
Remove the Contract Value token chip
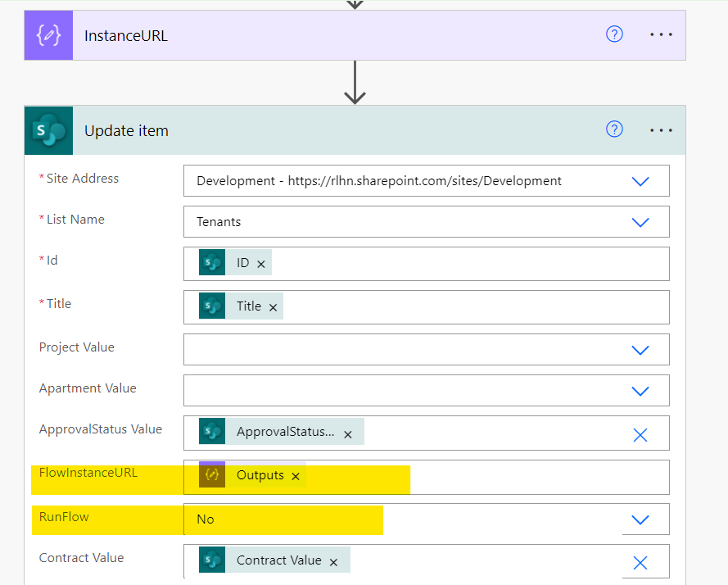pos(333,561)
